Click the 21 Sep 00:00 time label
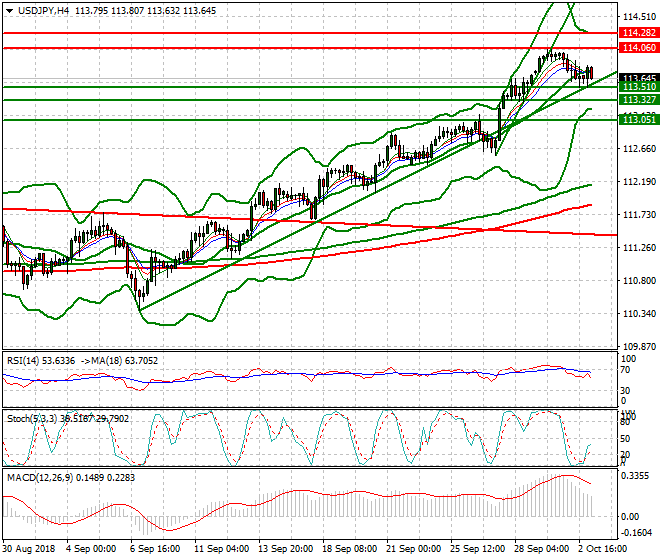The height and width of the screenshot is (560, 660). [x=413, y=549]
